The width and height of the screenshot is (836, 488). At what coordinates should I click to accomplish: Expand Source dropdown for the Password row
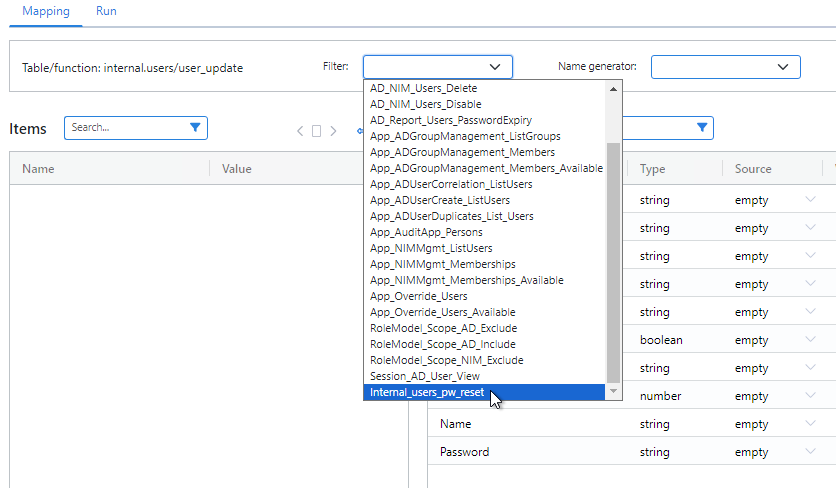coord(810,452)
